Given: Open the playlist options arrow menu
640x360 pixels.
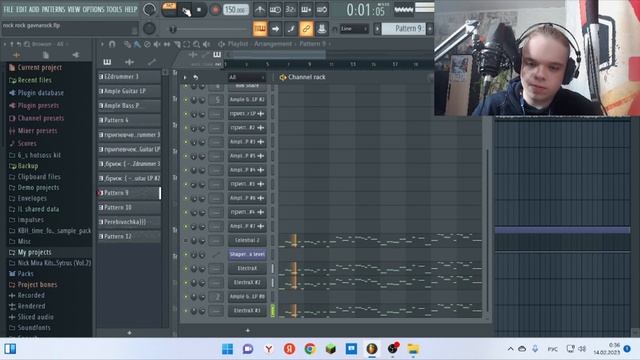Looking at the screenshot, I should pyautogui.click(x=102, y=44).
